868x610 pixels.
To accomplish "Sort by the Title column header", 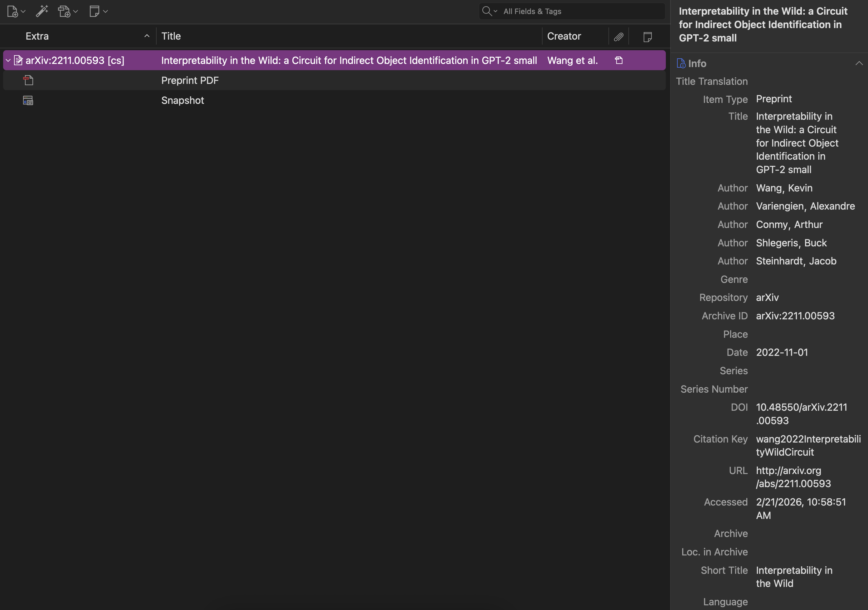I will point(171,36).
